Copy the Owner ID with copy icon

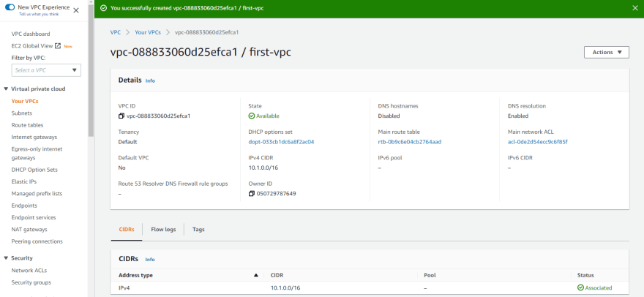click(251, 193)
